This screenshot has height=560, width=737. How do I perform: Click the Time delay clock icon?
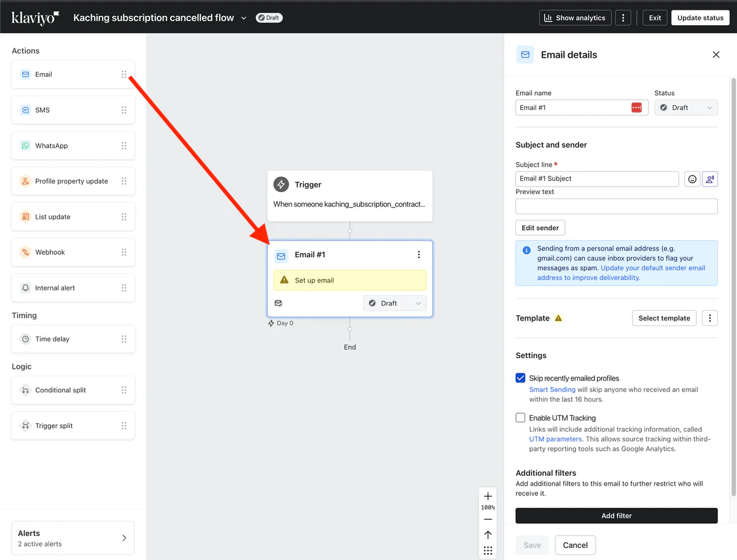tap(25, 339)
